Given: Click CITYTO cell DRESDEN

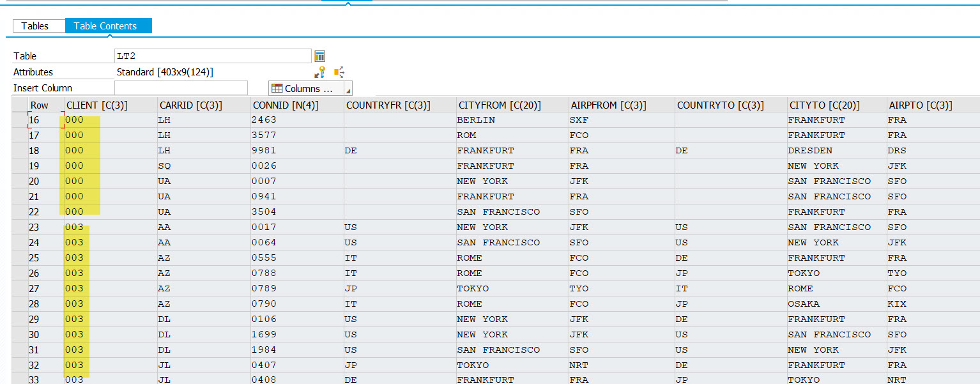Looking at the screenshot, I should tap(837, 150).
